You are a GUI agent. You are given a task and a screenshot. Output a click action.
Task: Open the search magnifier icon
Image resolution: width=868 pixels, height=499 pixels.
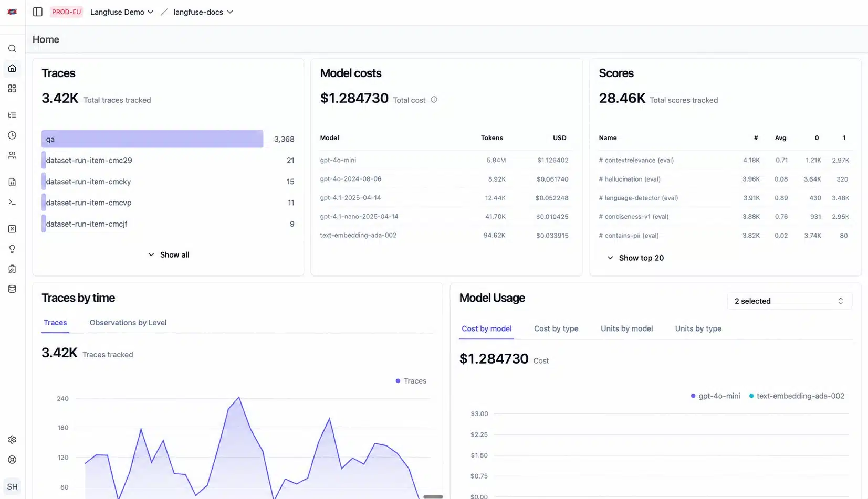click(12, 49)
